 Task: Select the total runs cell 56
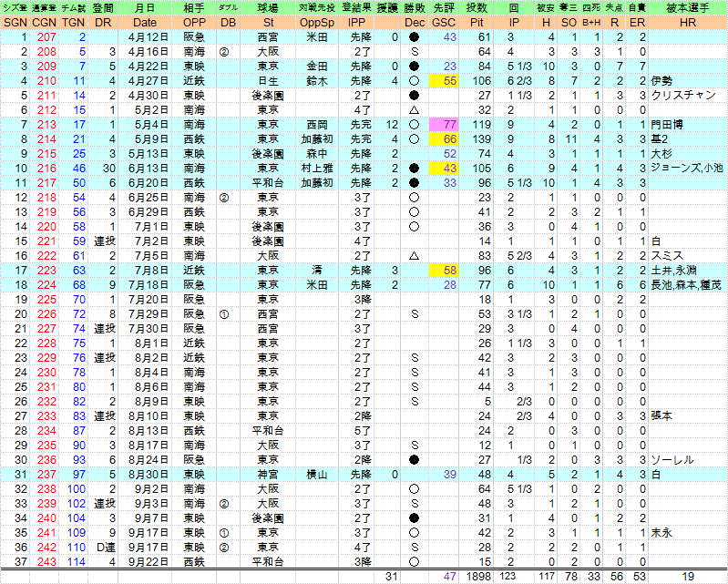[x=617, y=576]
